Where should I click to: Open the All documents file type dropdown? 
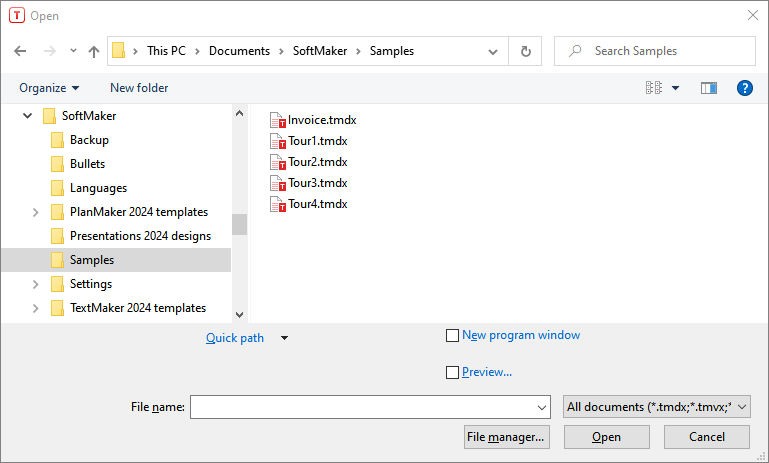[x=657, y=408]
